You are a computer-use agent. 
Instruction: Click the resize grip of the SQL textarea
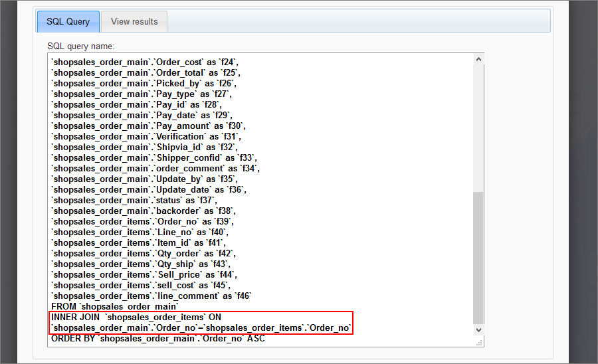point(479,343)
